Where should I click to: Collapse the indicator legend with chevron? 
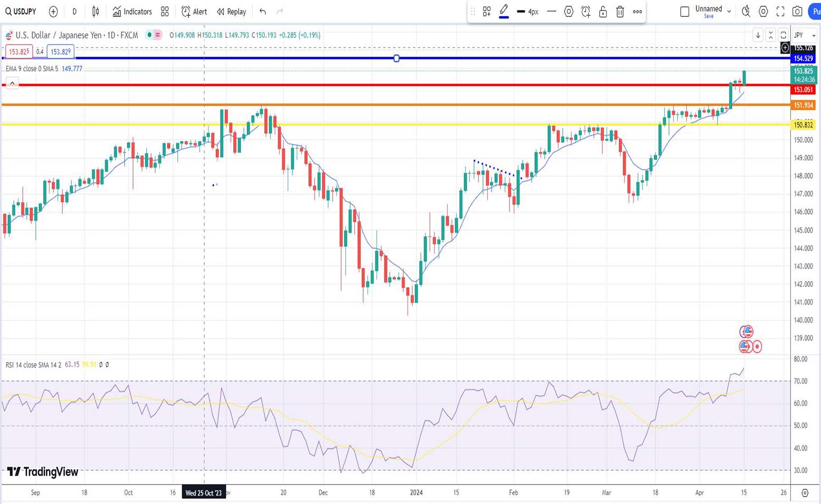coord(12,83)
